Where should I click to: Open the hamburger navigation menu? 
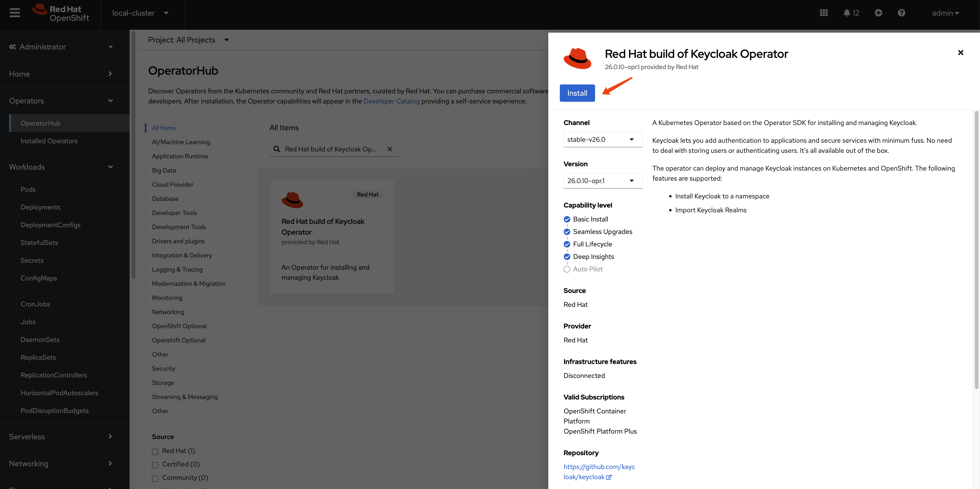tap(15, 13)
